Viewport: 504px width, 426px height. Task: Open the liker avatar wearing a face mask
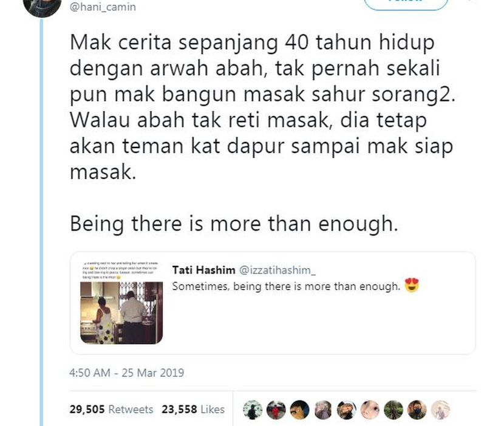coord(417,410)
